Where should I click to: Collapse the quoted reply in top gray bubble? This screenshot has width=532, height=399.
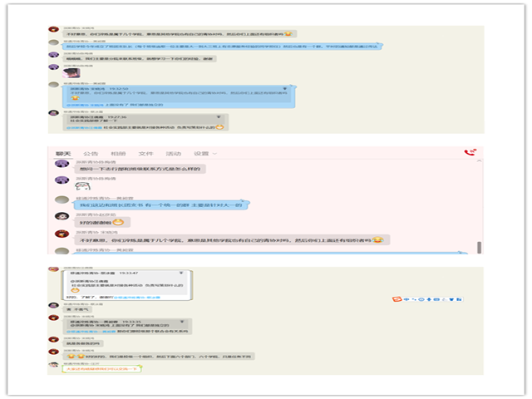tap(218, 118)
